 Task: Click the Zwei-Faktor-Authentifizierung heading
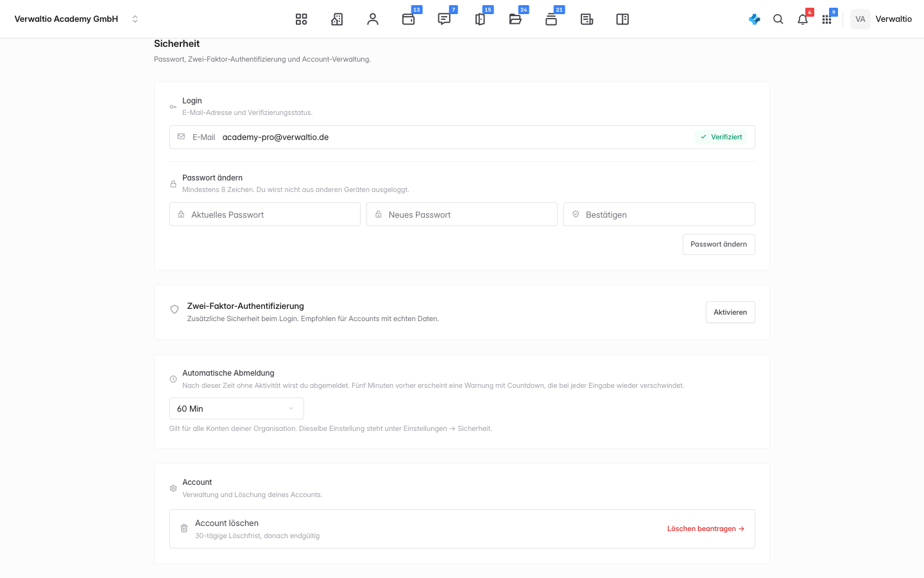pyautogui.click(x=246, y=306)
